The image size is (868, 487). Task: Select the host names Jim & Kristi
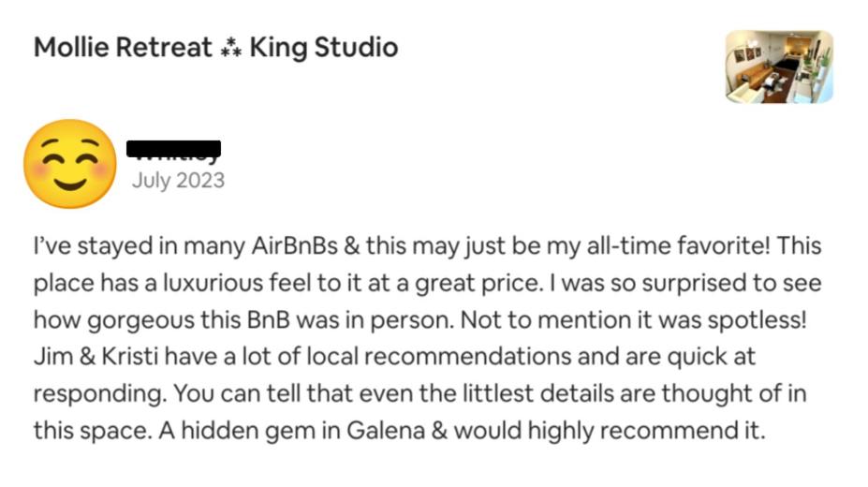96,357
